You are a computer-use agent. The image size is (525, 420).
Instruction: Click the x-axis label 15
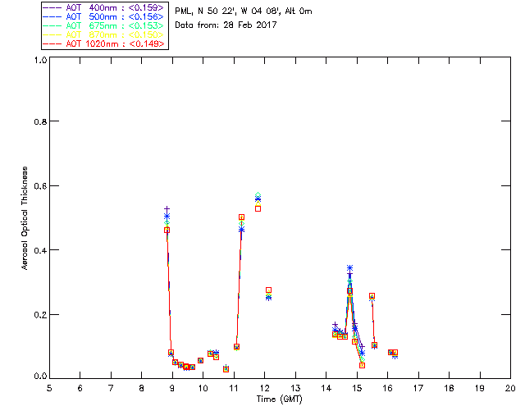click(x=357, y=388)
